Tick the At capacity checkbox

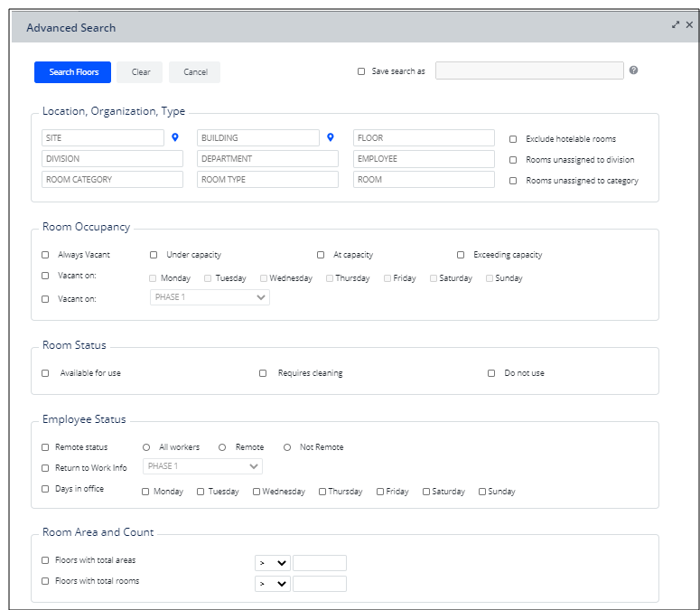click(321, 255)
